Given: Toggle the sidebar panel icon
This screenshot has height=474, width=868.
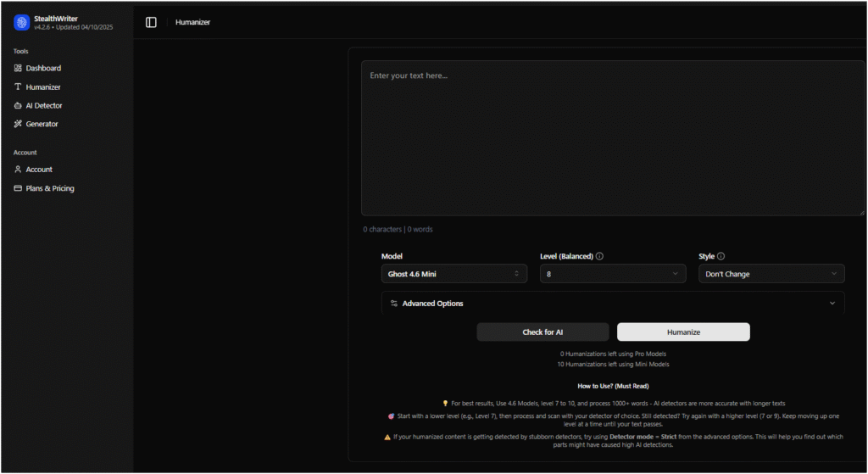Looking at the screenshot, I should coord(151,22).
